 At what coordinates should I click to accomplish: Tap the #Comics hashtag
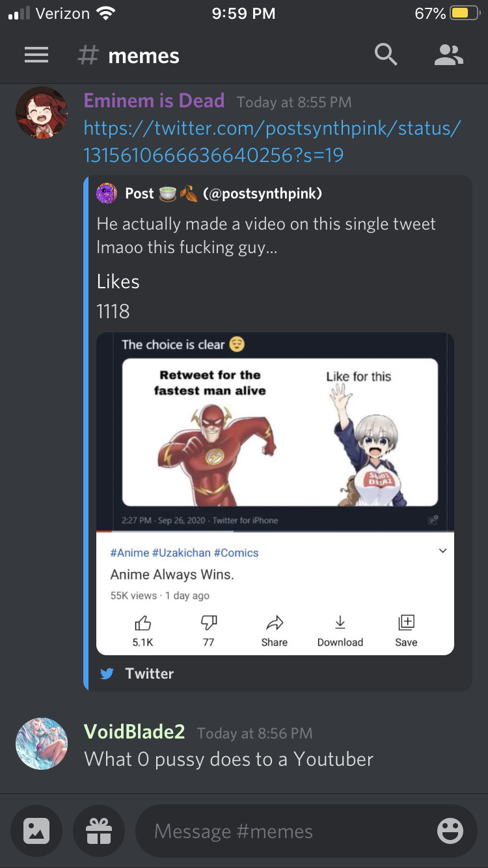click(x=236, y=552)
